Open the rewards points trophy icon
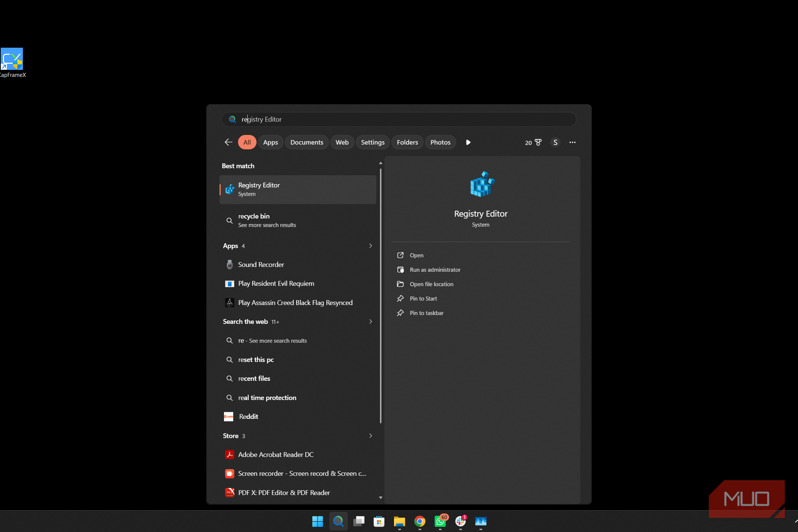This screenshot has width=798, height=532. click(538, 142)
